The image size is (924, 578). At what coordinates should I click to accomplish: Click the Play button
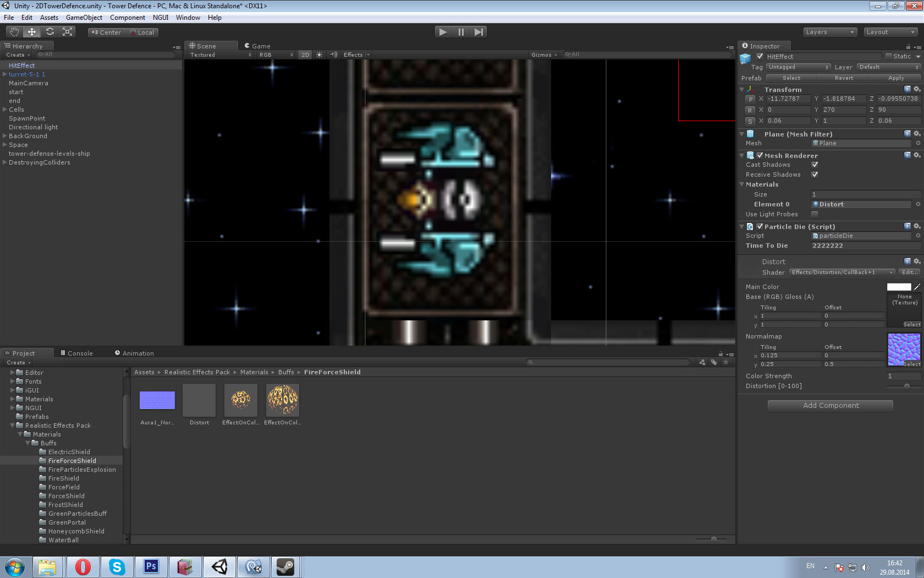click(443, 32)
